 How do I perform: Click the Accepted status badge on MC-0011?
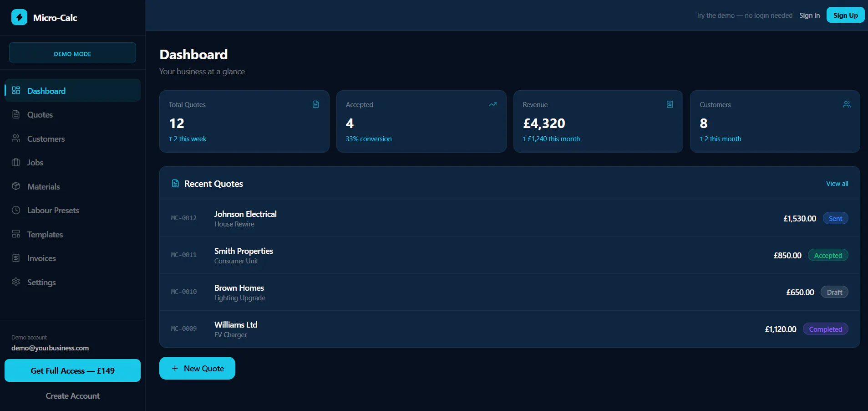click(x=828, y=255)
